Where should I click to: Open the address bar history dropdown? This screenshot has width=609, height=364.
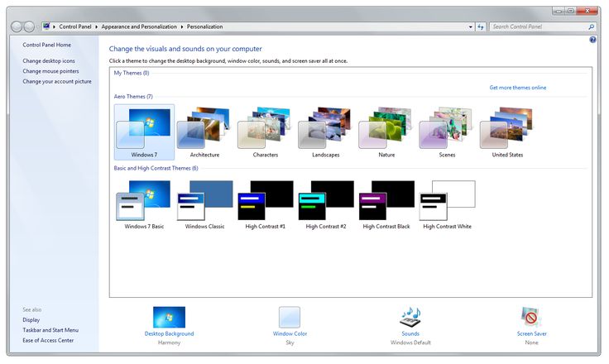470,26
